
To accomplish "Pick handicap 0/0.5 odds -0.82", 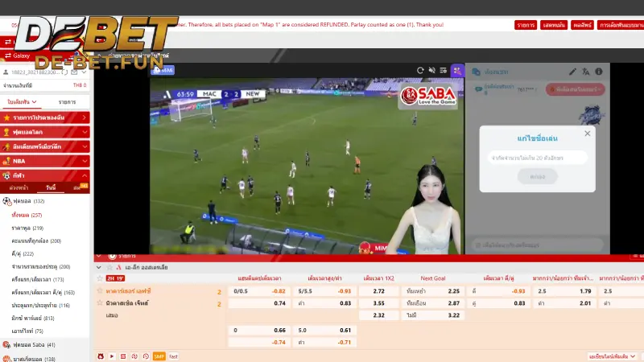I will (x=258, y=291).
